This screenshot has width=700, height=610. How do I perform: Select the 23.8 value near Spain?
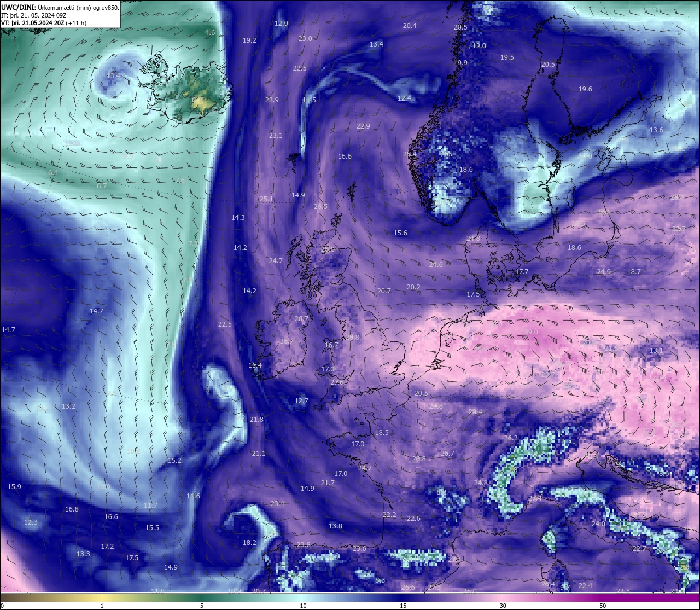click(x=304, y=545)
